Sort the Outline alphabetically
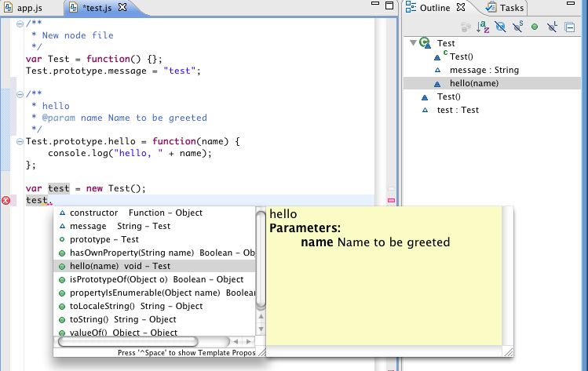 tap(483, 27)
